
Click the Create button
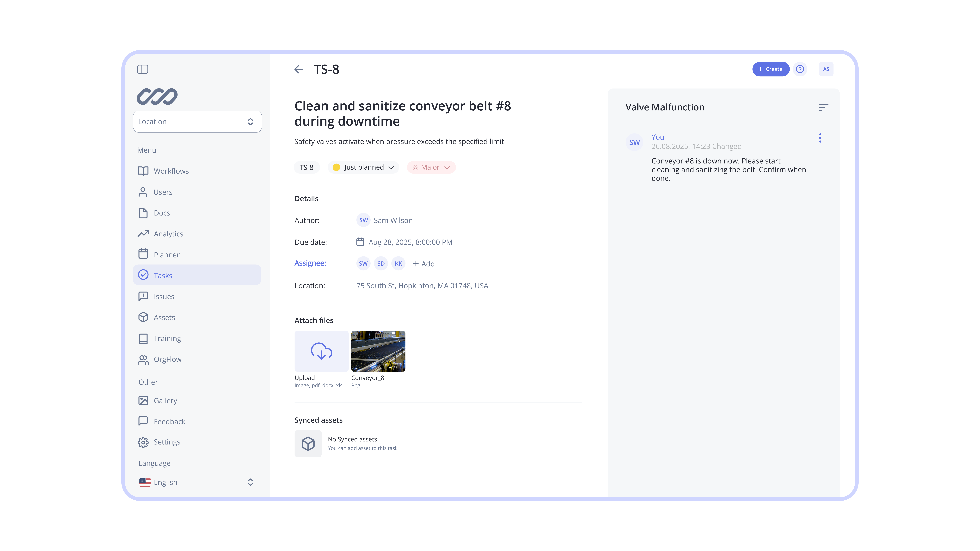[771, 69]
